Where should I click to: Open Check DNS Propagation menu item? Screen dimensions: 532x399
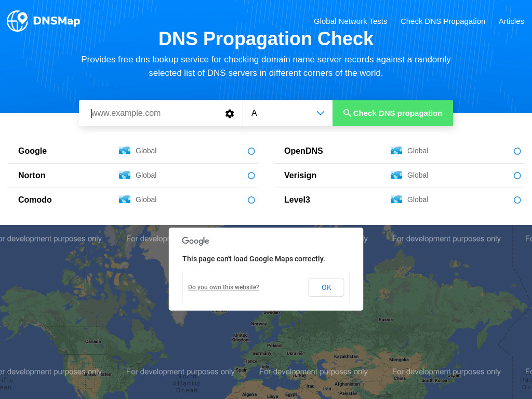point(443,21)
